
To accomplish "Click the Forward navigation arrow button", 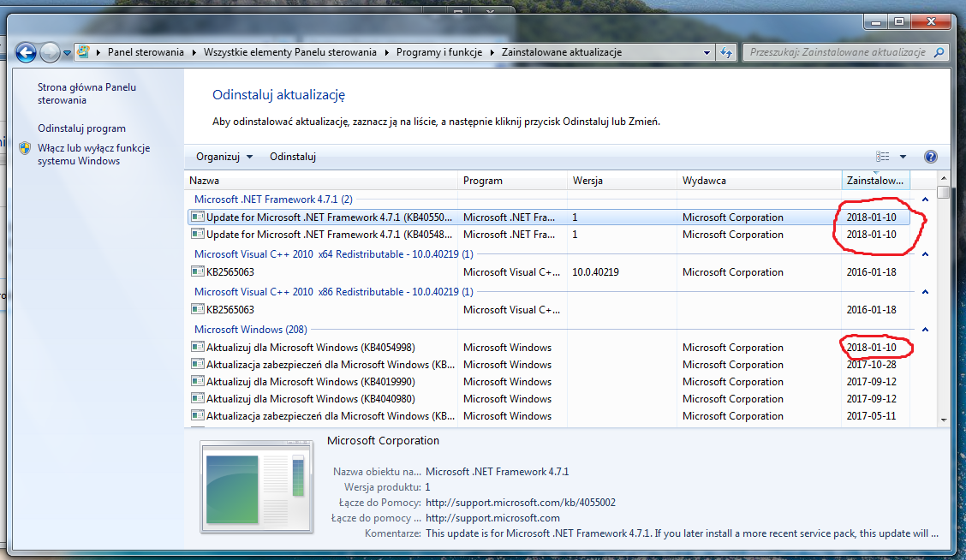I will click(x=50, y=52).
